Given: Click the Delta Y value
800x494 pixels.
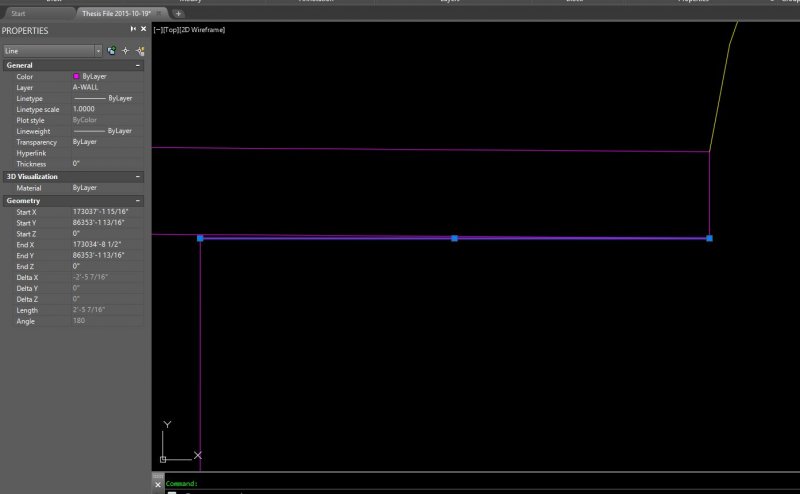Looking at the screenshot, I should click(108, 288).
